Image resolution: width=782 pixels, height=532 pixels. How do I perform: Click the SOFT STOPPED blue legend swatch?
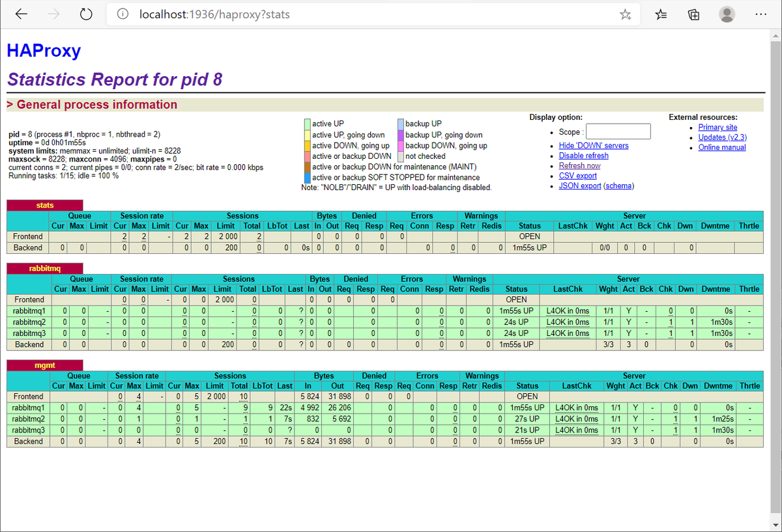pyautogui.click(x=308, y=177)
